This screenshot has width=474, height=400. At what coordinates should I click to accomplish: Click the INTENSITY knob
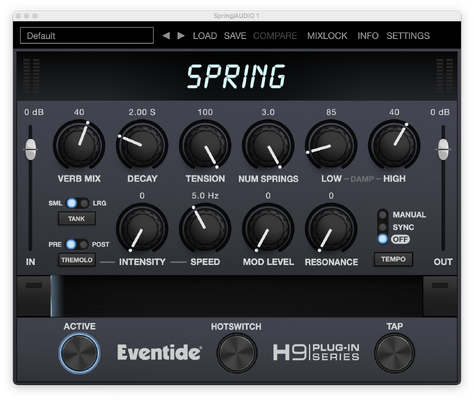[142, 229]
